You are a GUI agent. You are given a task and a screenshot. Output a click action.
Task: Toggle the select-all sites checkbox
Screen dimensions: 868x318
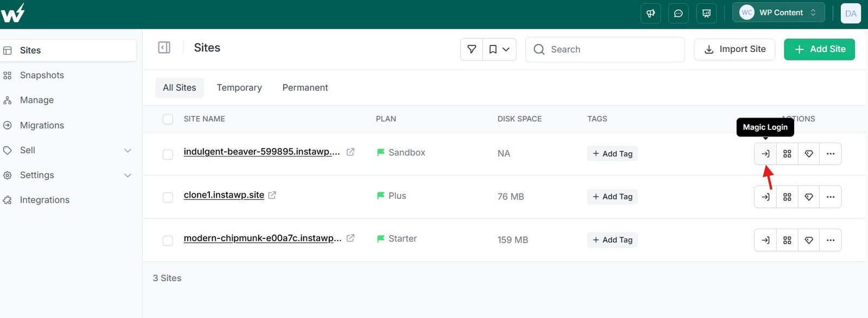point(168,119)
